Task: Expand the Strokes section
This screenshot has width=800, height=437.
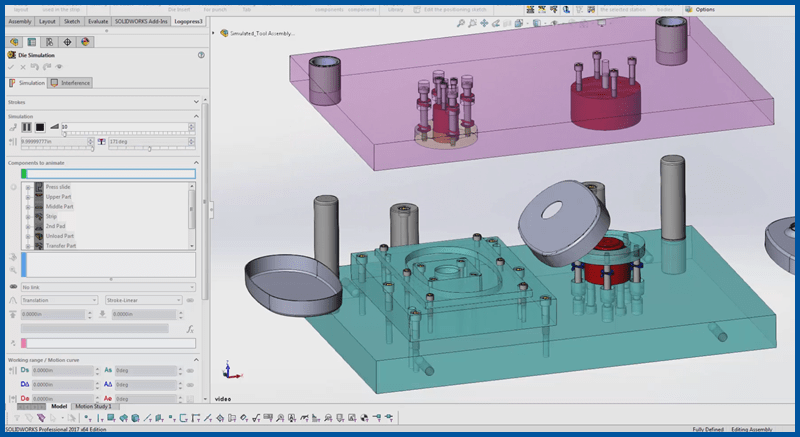Action: click(196, 102)
